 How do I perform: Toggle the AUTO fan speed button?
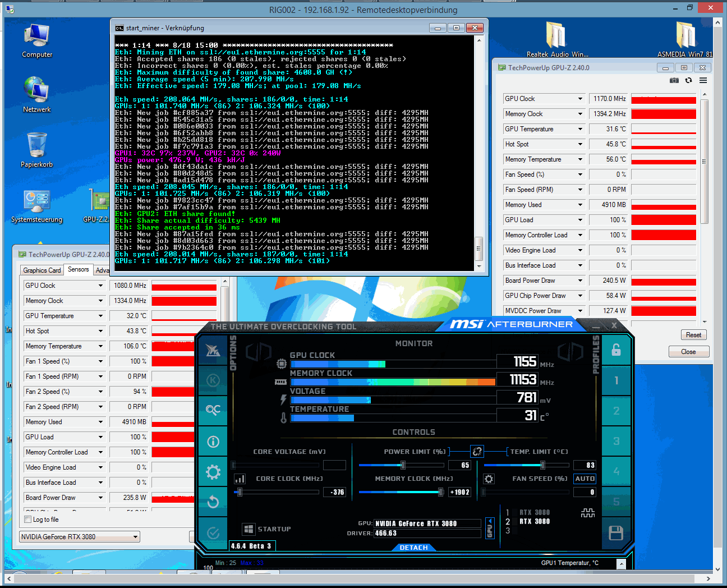coord(585,479)
